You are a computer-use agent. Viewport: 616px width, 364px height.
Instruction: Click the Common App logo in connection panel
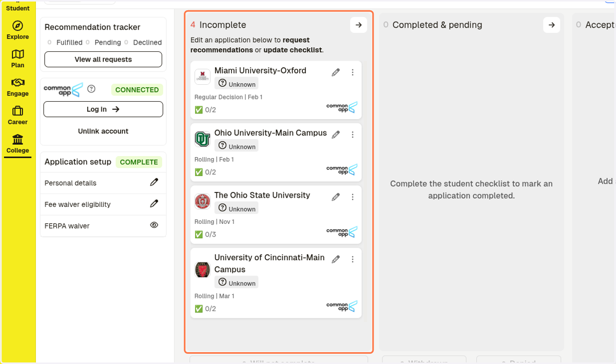pos(63,89)
